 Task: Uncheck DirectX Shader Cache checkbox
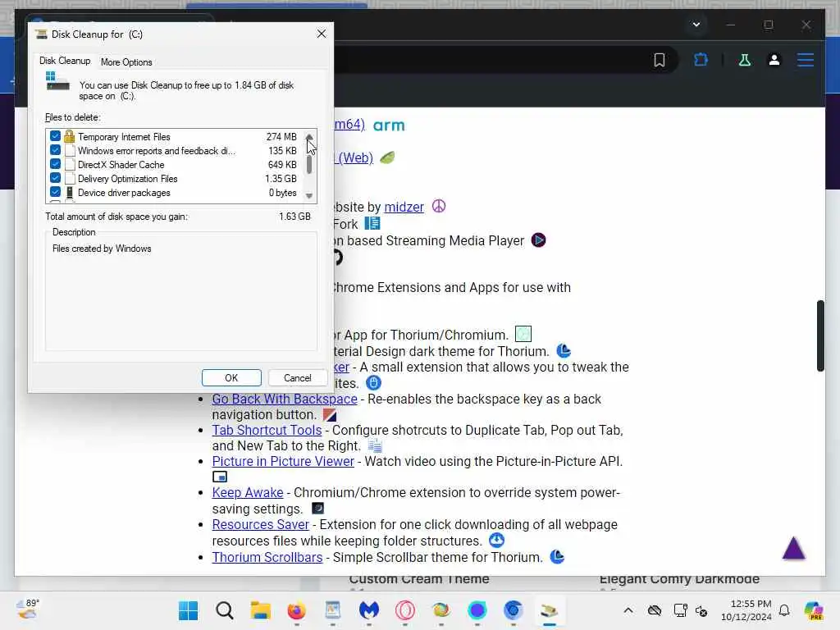point(55,164)
